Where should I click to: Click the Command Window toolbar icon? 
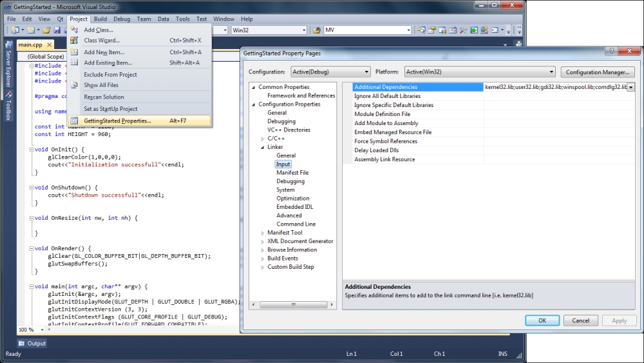click(495, 30)
